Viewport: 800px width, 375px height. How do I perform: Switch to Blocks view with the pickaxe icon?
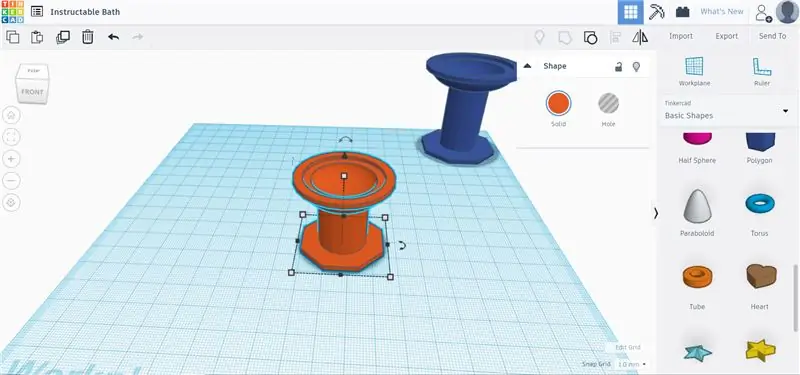(x=656, y=12)
